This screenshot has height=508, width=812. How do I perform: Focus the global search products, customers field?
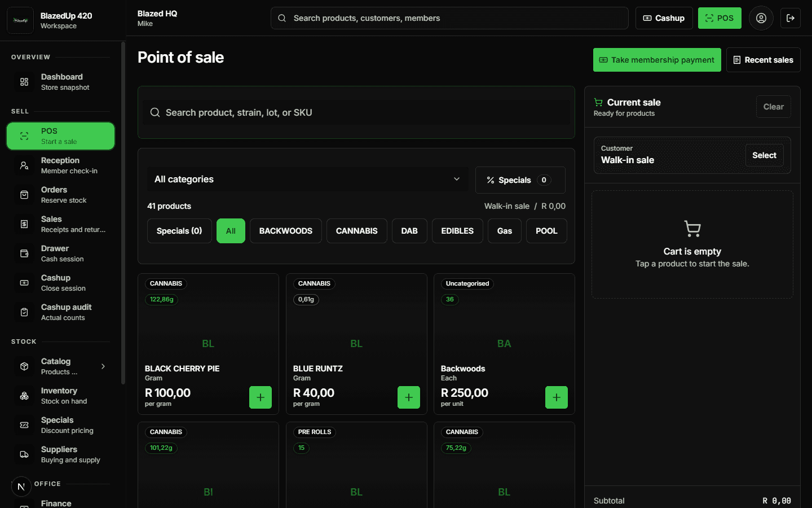click(x=449, y=18)
